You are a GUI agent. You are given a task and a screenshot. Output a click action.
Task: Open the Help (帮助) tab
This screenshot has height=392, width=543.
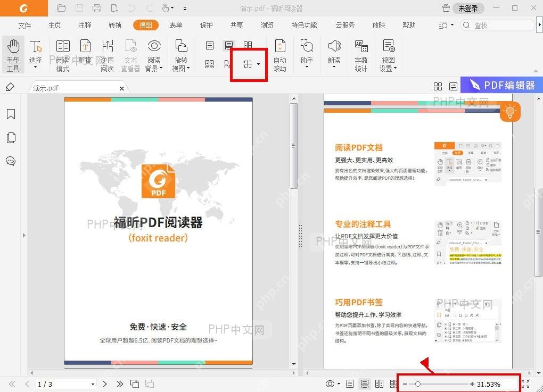[x=409, y=25]
